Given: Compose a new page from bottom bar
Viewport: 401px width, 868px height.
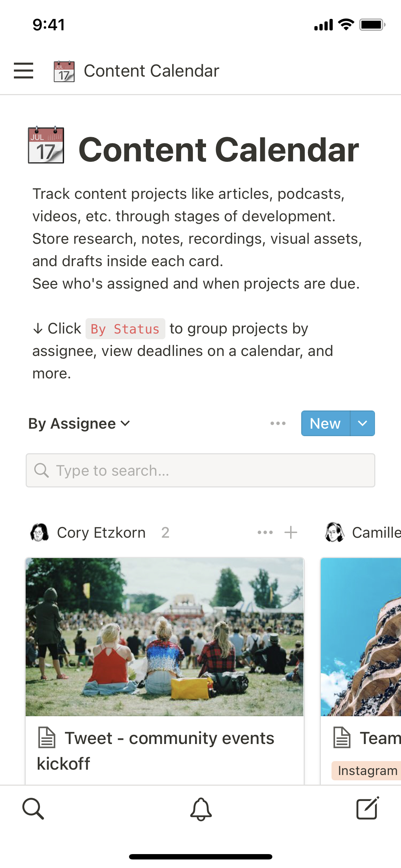Looking at the screenshot, I should (x=367, y=808).
